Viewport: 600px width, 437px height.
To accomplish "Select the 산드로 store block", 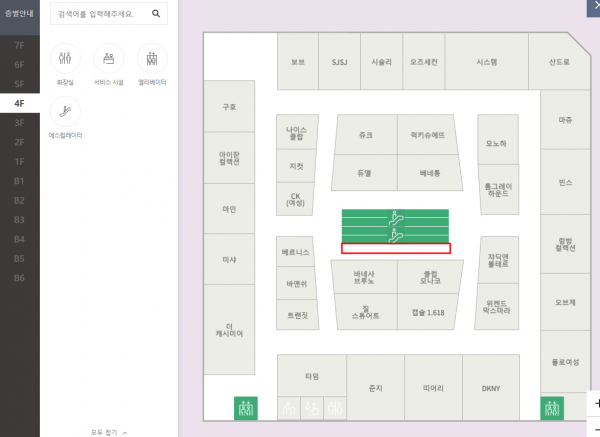I will pyautogui.click(x=559, y=62).
